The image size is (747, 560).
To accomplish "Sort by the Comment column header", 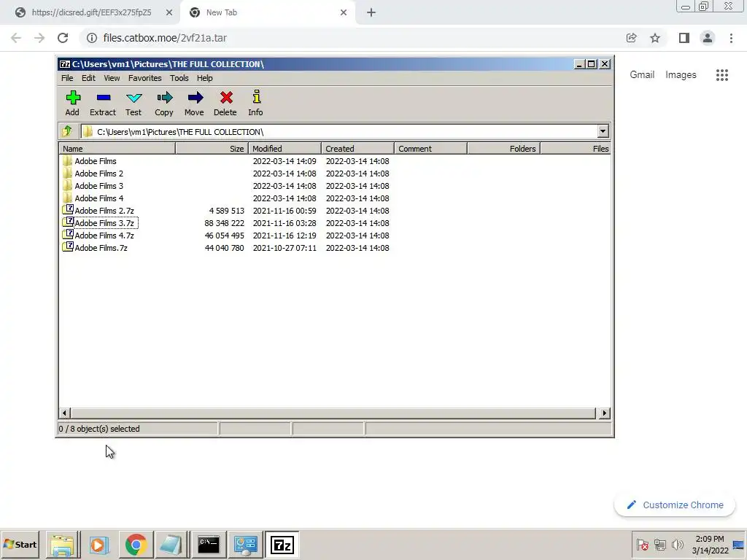I will click(430, 149).
